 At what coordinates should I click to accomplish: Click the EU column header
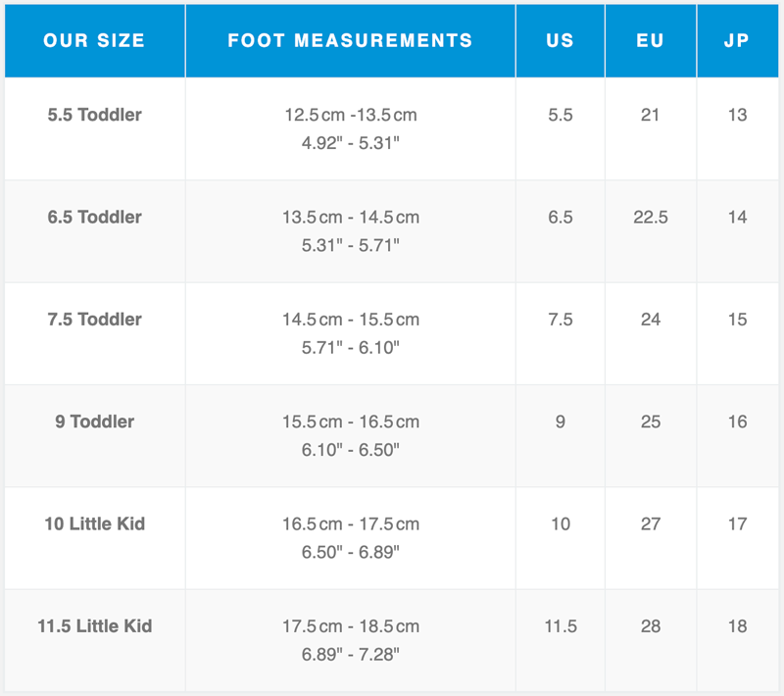tap(650, 41)
